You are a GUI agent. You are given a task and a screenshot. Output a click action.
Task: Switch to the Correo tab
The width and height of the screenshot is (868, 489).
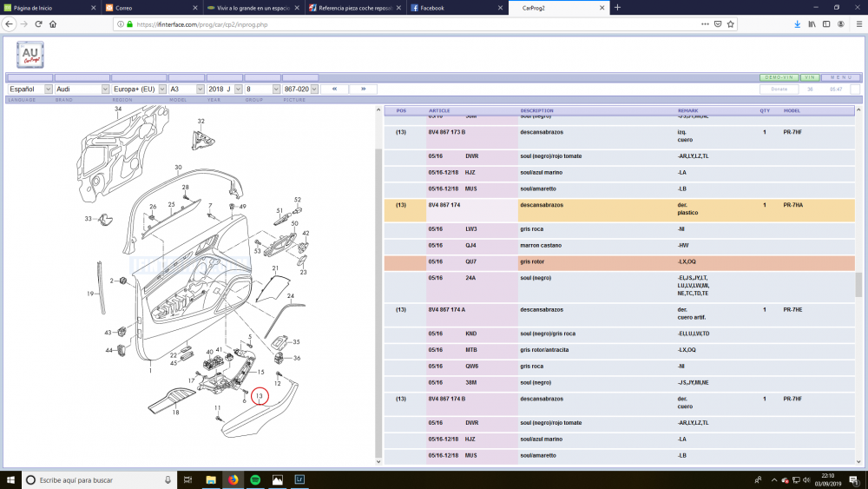151,8
